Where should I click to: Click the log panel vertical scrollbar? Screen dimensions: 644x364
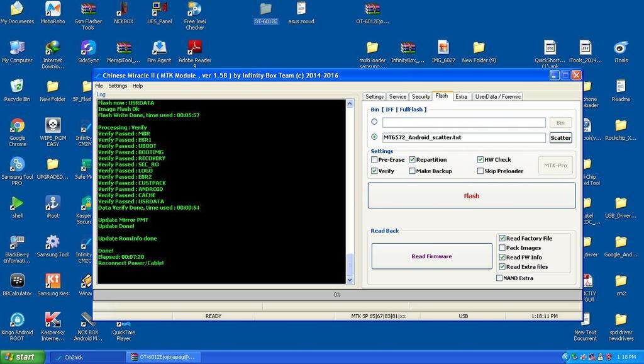click(350, 189)
